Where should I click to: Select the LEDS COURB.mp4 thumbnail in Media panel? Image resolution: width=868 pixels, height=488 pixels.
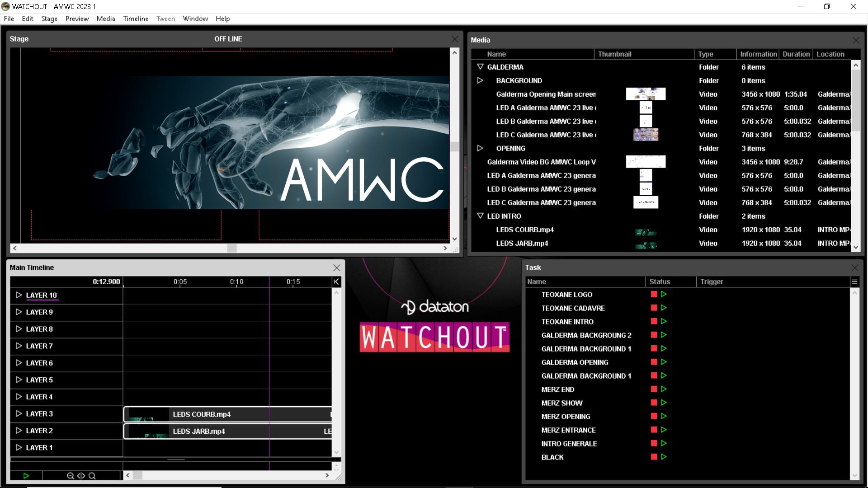tap(646, 232)
